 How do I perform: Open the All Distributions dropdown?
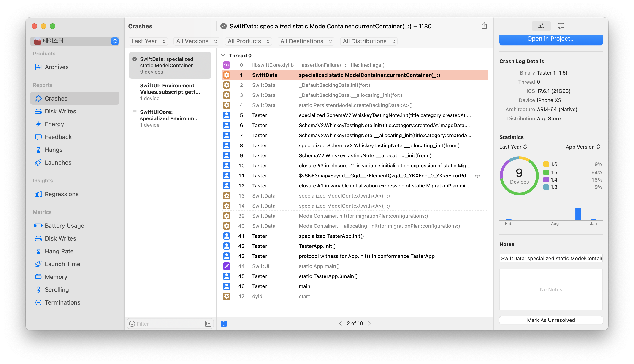pyautogui.click(x=368, y=41)
